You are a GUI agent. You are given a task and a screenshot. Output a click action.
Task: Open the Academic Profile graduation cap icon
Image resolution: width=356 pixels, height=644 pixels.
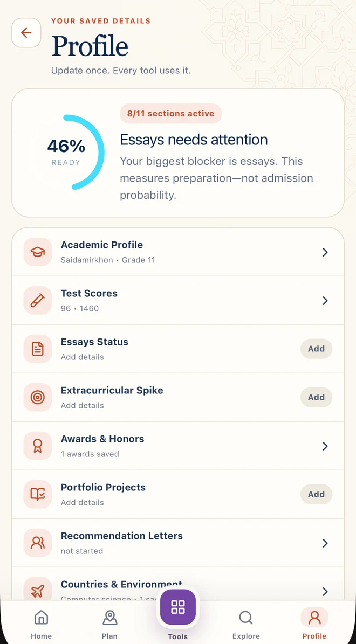(x=37, y=252)
